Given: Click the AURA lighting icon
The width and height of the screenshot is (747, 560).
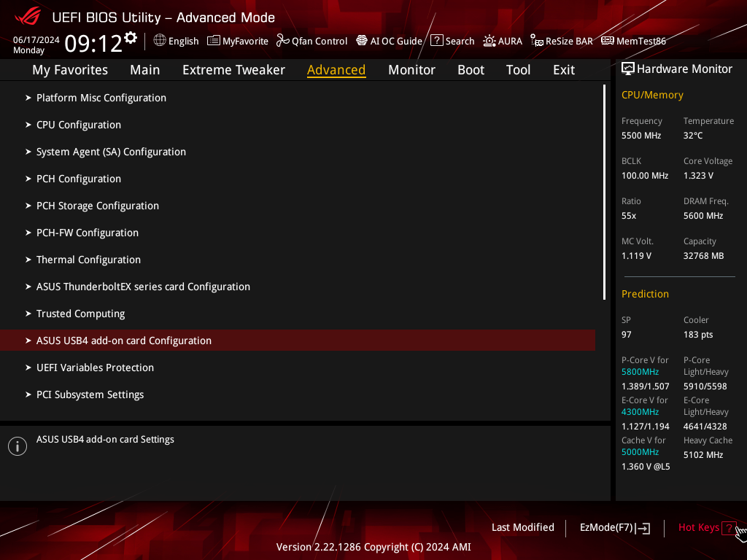Looking at the screenshot, I should point(489,41).
